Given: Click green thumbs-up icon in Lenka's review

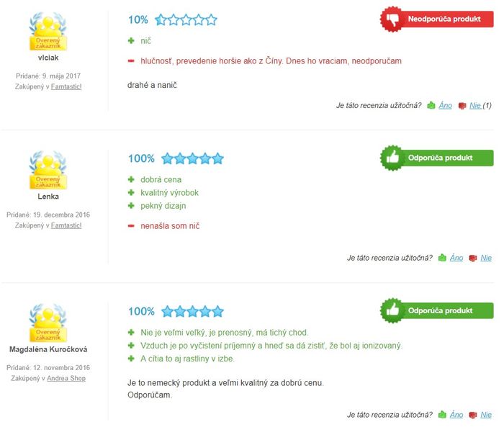Looking at the screenshot, I should [x=442, y=258].
